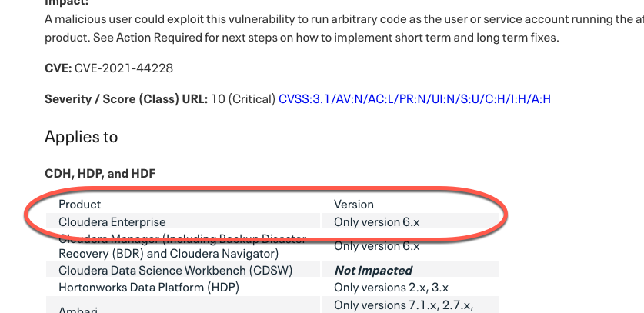Click the 'Severity / Score (Class) URL:' label

point(126,99)
